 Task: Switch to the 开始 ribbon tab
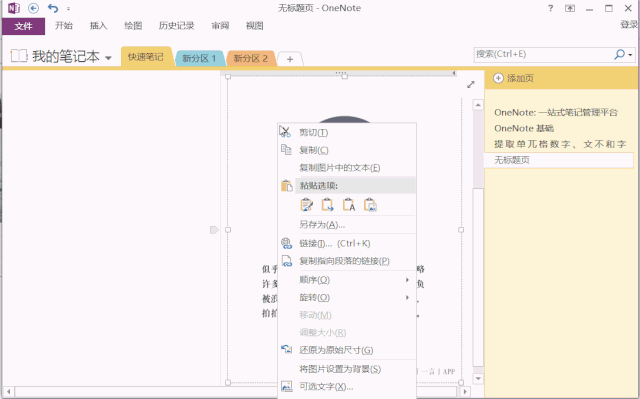pos(64,26)
